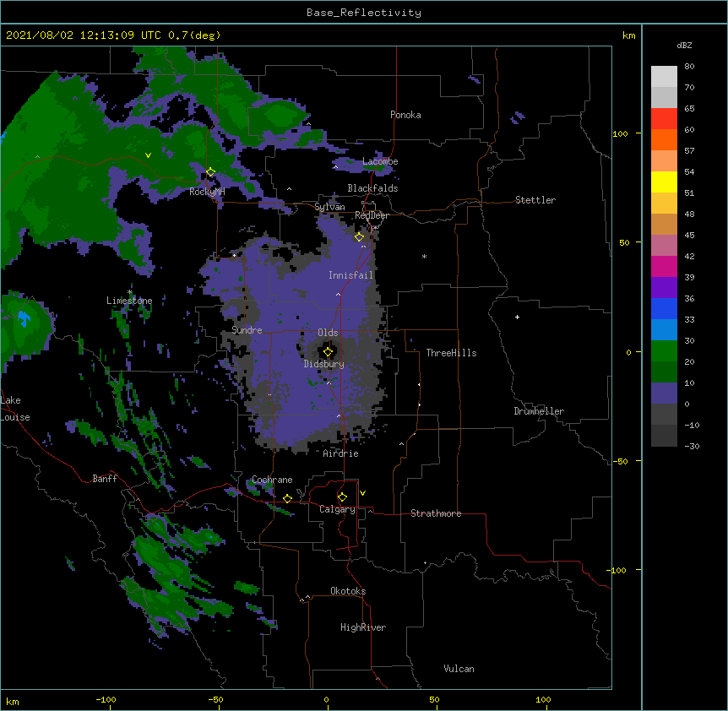The width and height of the screenshot is (728, 711).
Task: Click the dBZ legend heading
Action: click(684, 45)
